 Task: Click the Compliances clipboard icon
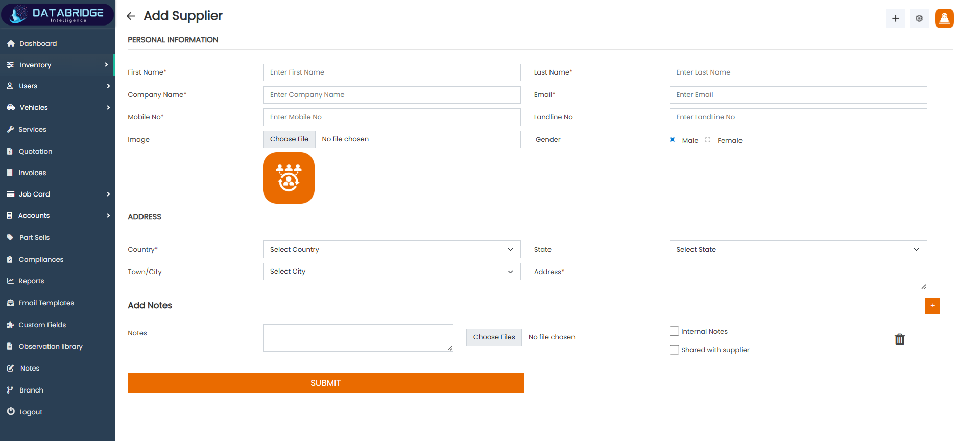(10, 260)
